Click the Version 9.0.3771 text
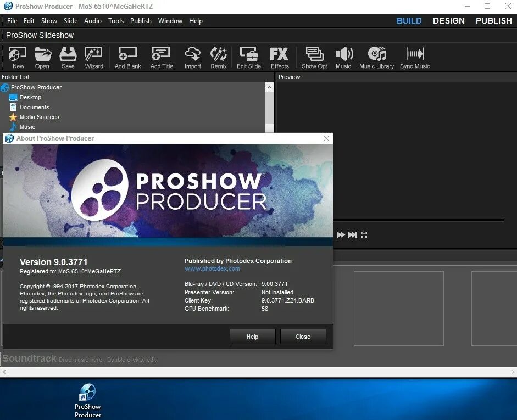Image resolution: width=517 pixels, height=420 pixels. (53, 262)
